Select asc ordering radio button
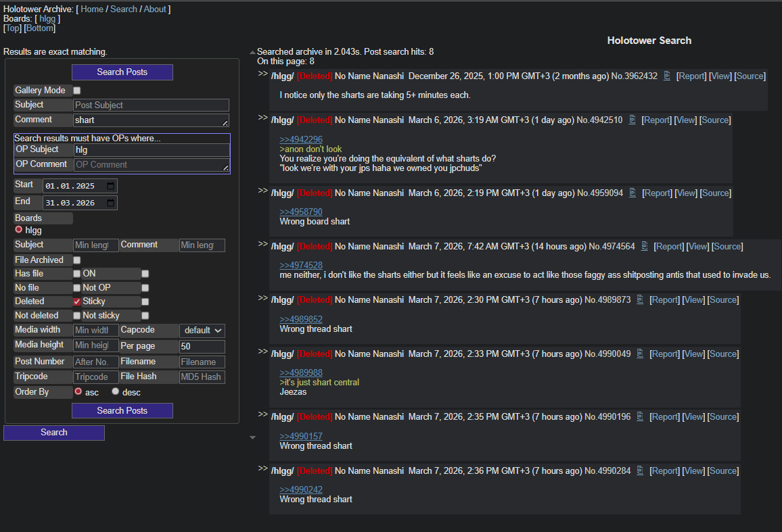782x532 pixels. [78, 391]
